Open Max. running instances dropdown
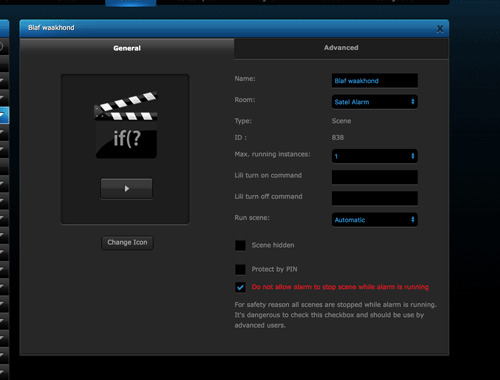The height and width of the screenshot is (380, 500). pos(375,156)
